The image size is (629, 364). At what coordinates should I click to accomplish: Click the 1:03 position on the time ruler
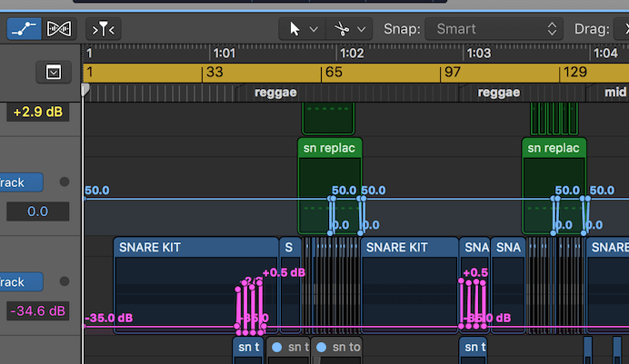tap(479, 54)
